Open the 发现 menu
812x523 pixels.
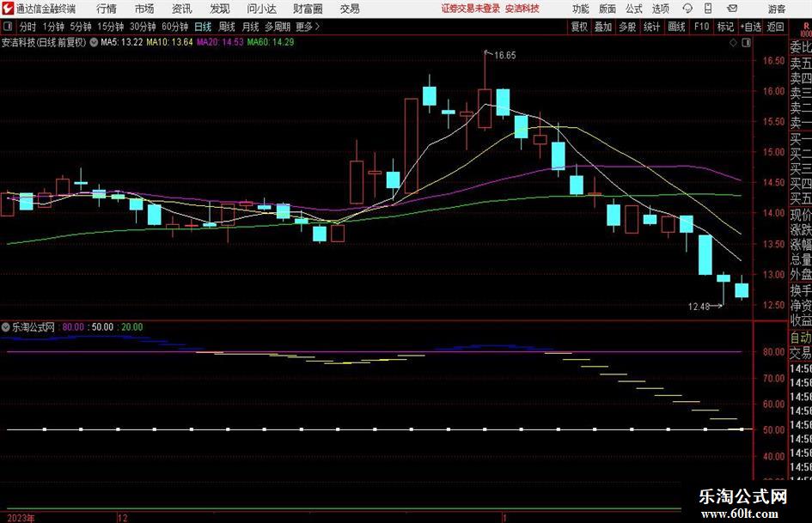tap(220, 9)
